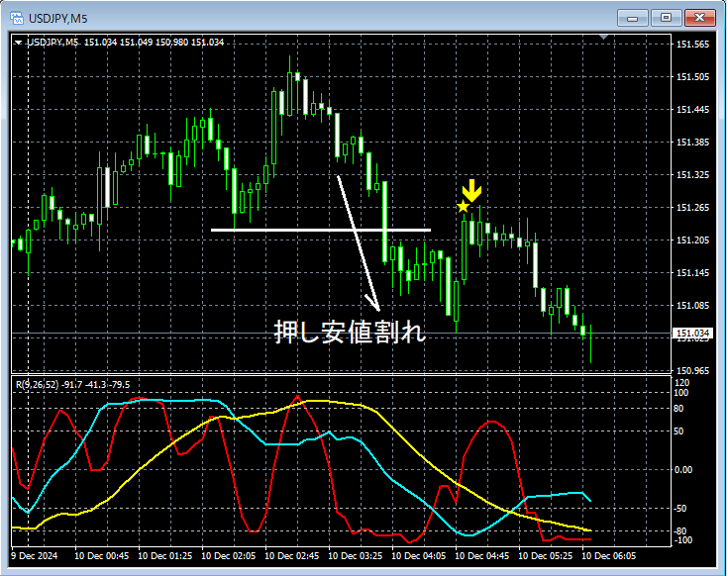Click the 10 Dec 02:45 time label
The width and height of the screenshot is (728, 576).
(291, 555)
